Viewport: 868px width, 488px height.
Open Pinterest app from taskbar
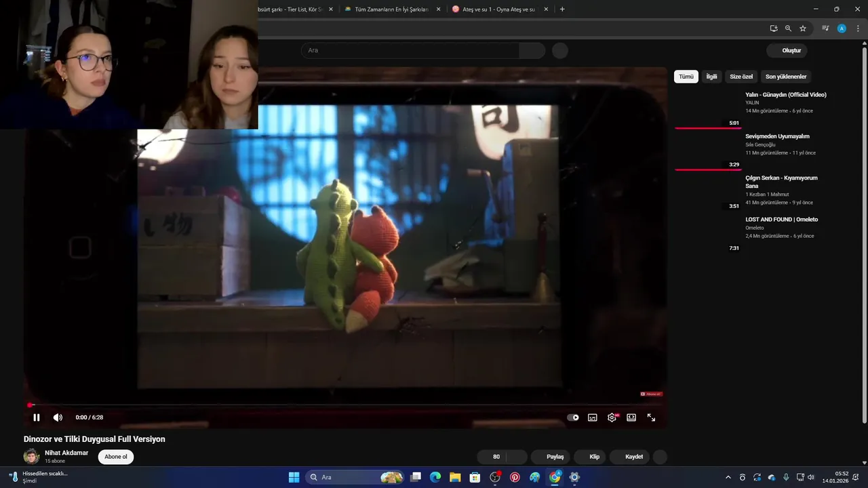click(x=515, y=477)
